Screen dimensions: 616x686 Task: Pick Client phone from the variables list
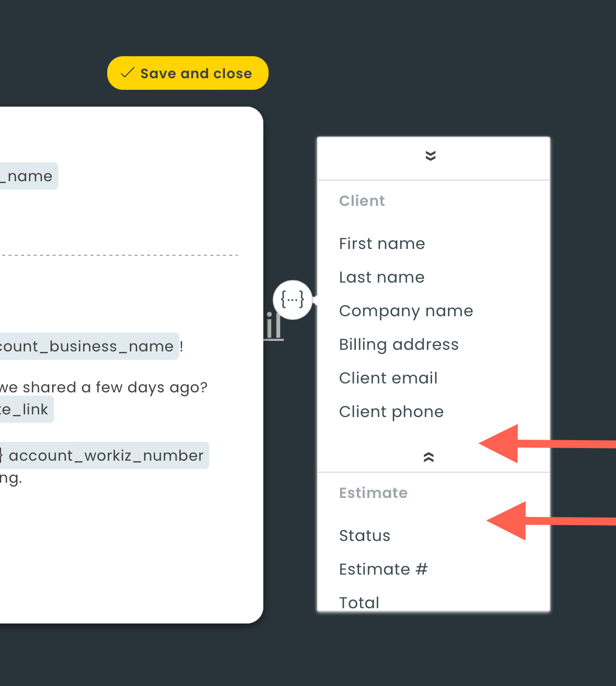(391, 412)
